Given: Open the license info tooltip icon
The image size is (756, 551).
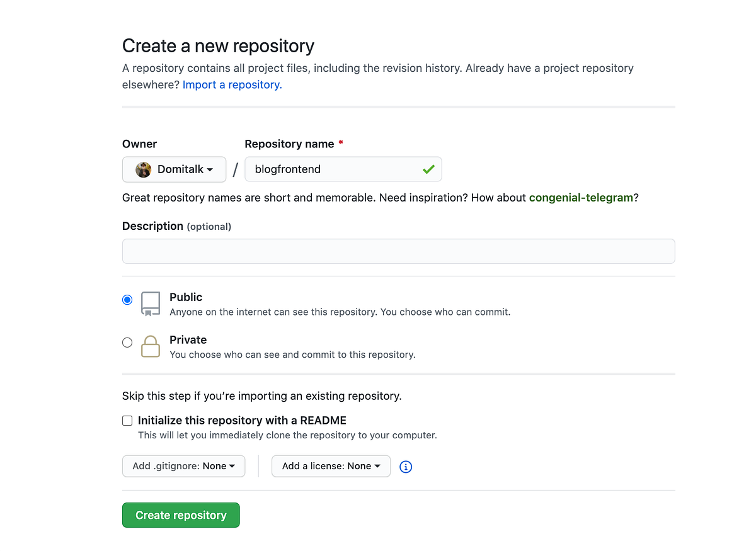Looking at the screenshot, I should pos(405,466).
